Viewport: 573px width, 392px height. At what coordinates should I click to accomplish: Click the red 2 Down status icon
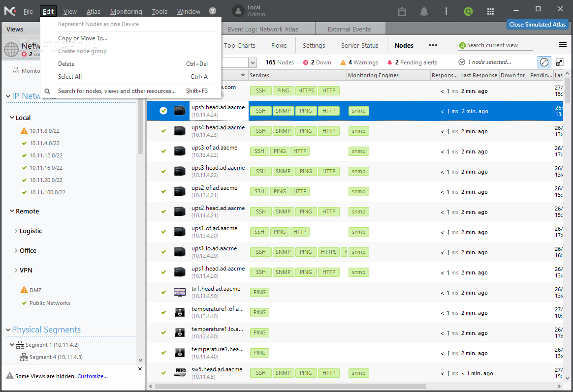point(306,62)
